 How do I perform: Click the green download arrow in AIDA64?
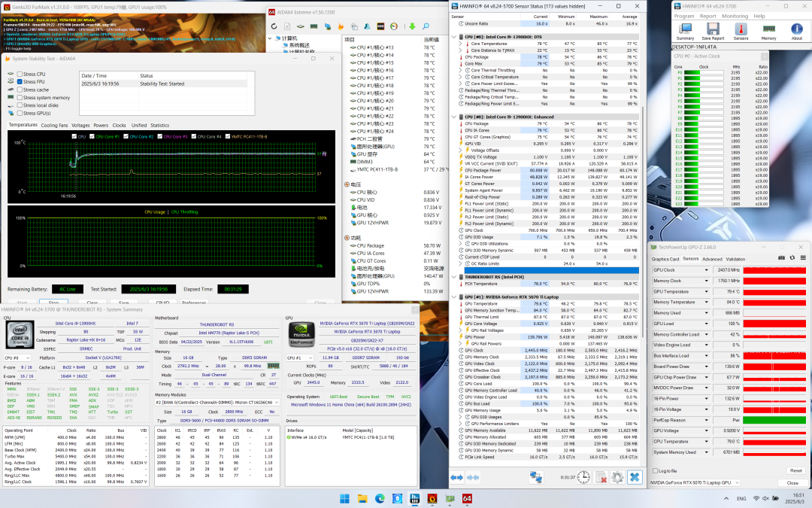[x=412, y=26]
